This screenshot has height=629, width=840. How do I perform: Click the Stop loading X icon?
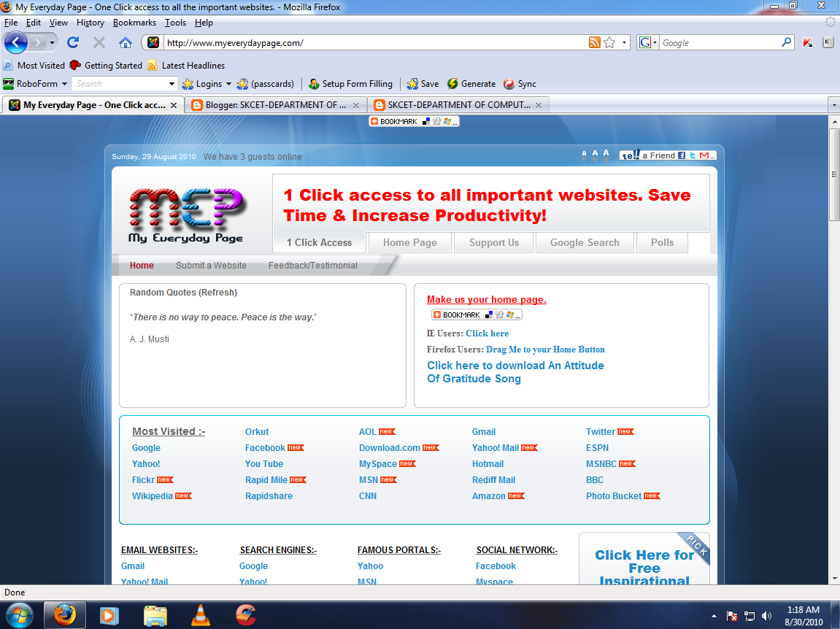point(99,42)
